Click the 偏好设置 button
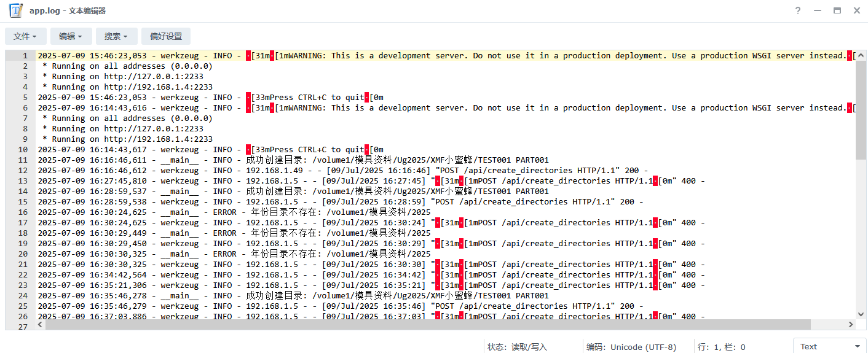 tap(166, 36)
